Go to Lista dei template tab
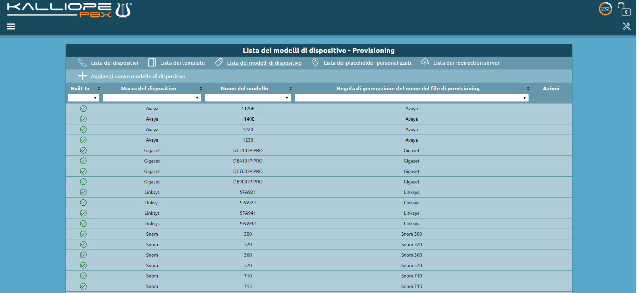The width and height of the screenshot is (644, 293). coord(182,63)
